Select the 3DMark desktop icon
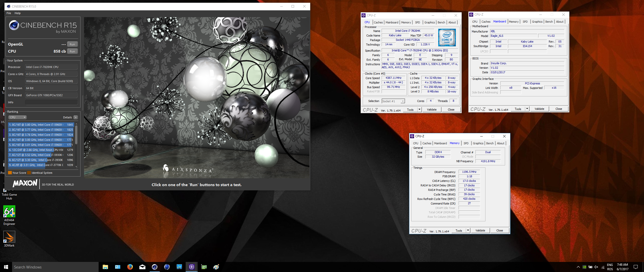644x272 pixels. [9, 239]
